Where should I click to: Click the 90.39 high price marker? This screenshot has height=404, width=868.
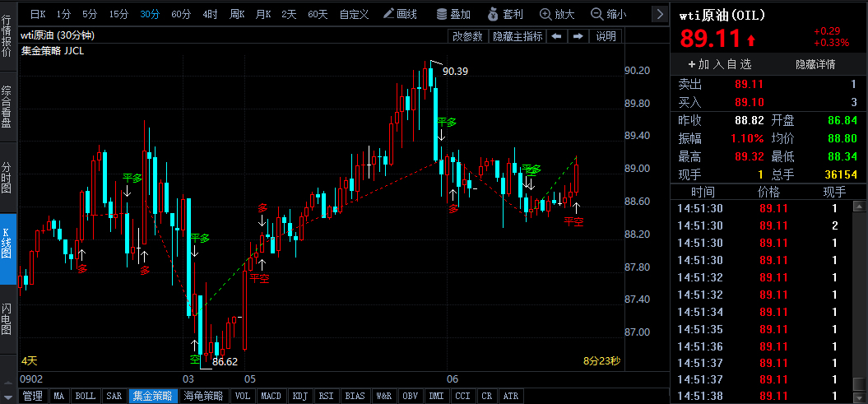pos(455,72)
